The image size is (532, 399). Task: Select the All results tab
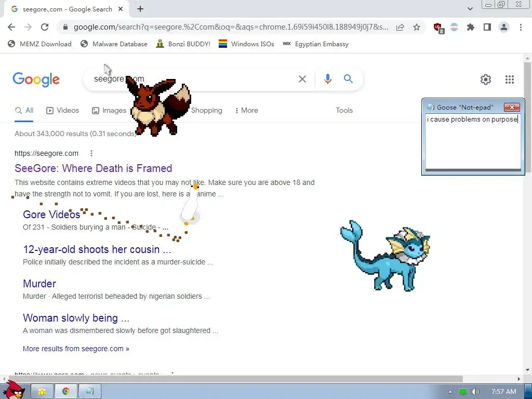click(24, 111)
